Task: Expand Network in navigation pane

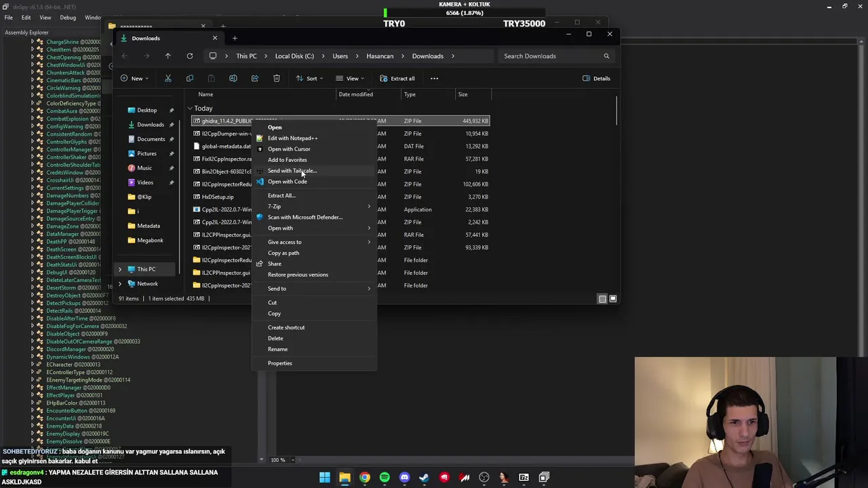Action: tap(120, 284)
